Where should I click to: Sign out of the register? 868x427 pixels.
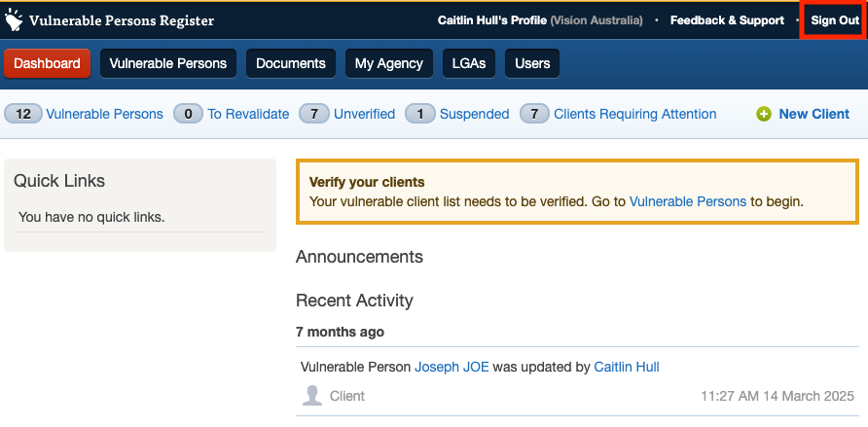[834, 20]
